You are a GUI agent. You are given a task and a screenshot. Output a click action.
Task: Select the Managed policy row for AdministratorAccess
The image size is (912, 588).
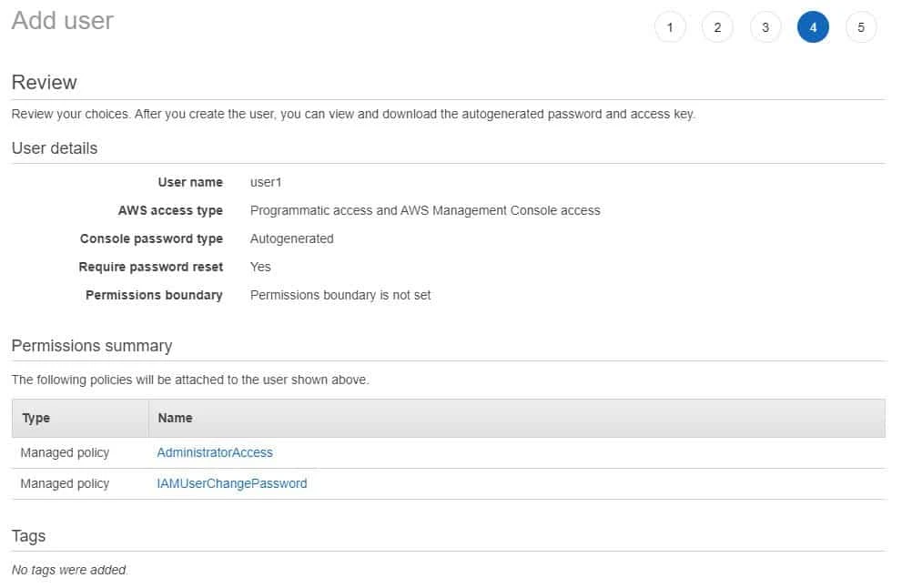point(65,452)
